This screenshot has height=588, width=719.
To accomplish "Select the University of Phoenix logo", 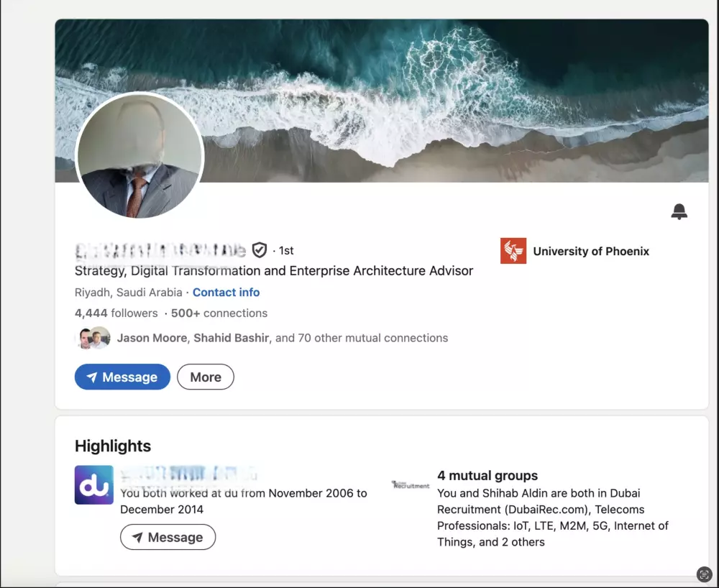I will point(513,251).
